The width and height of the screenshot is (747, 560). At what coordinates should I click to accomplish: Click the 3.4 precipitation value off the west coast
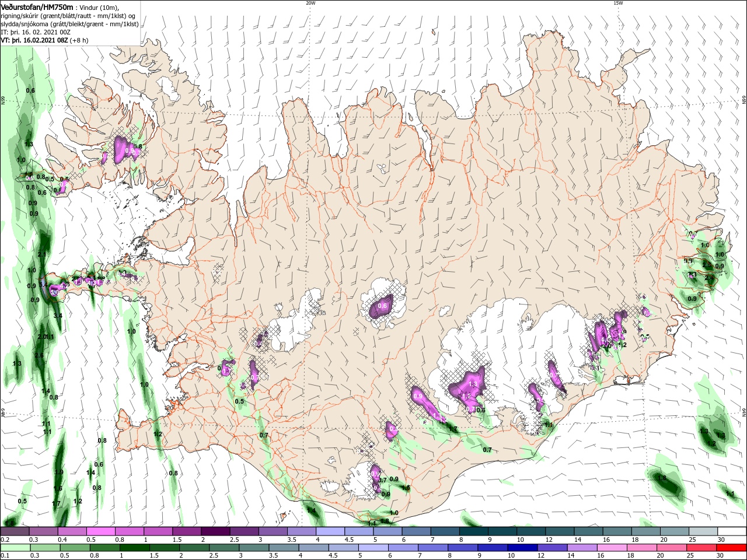58,316
